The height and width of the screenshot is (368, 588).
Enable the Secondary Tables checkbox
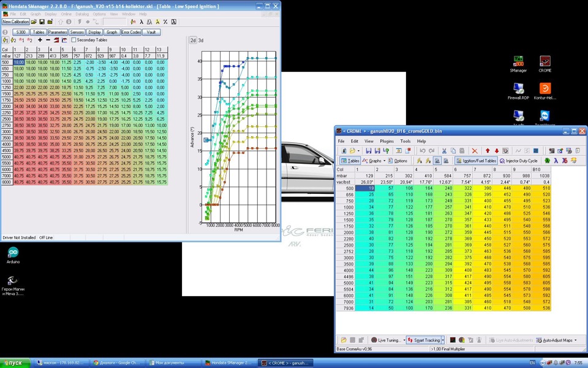tap(73, 40)
